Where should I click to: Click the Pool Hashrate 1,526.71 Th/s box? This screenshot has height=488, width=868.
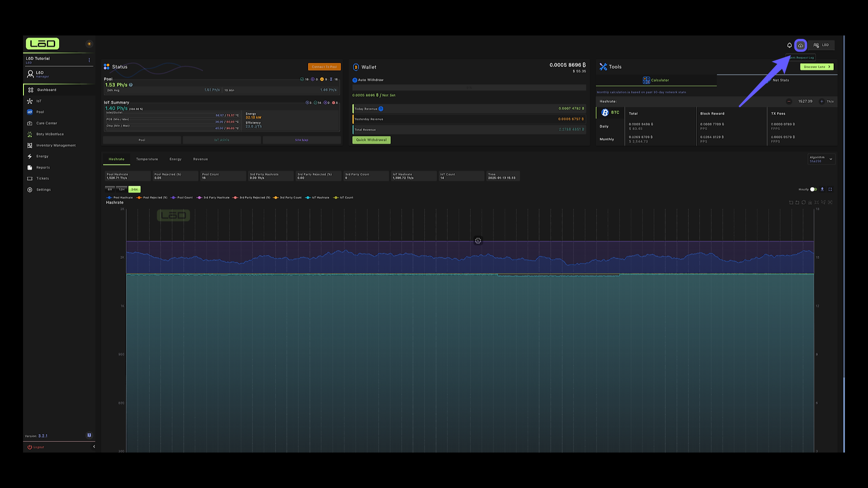pyautogui.click(x=128, y=176)
